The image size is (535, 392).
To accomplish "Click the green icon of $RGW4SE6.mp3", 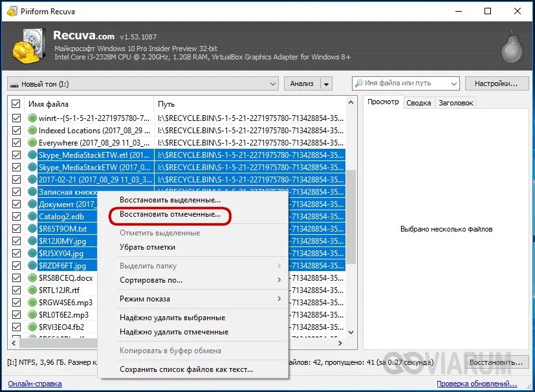I will point(32,302).
